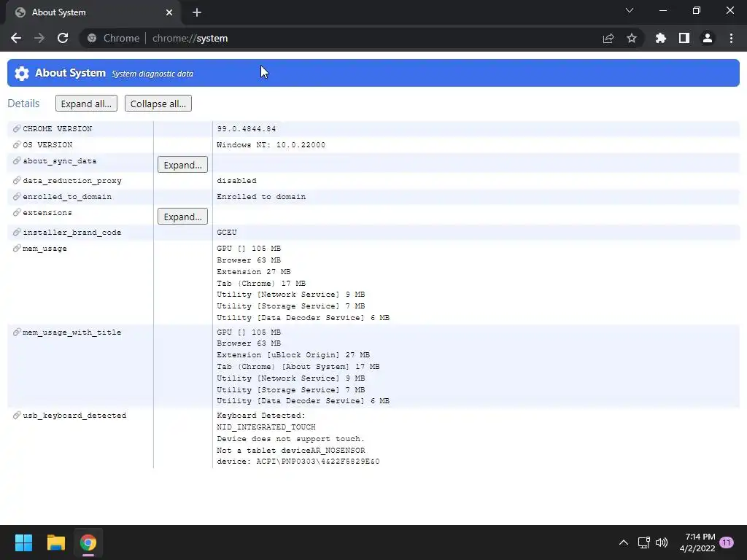Screen dimensions: 747x560
Task: Click the mem_usage_with_title label
Action: [72, 332]
